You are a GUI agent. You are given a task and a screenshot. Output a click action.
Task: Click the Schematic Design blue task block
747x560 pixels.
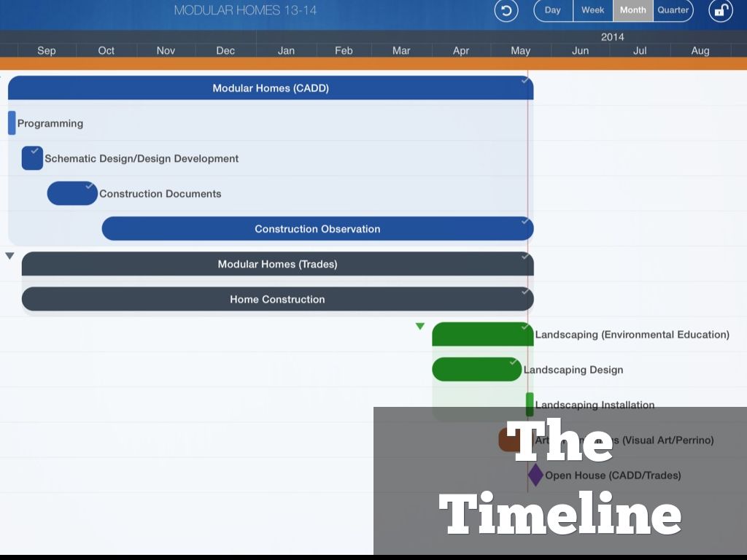(x=32, y=158)
